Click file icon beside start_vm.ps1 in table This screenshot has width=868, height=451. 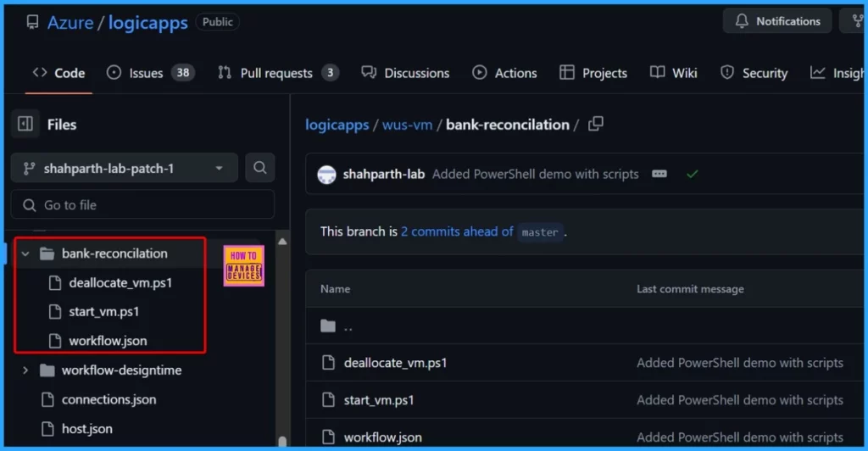click(328, 399)
